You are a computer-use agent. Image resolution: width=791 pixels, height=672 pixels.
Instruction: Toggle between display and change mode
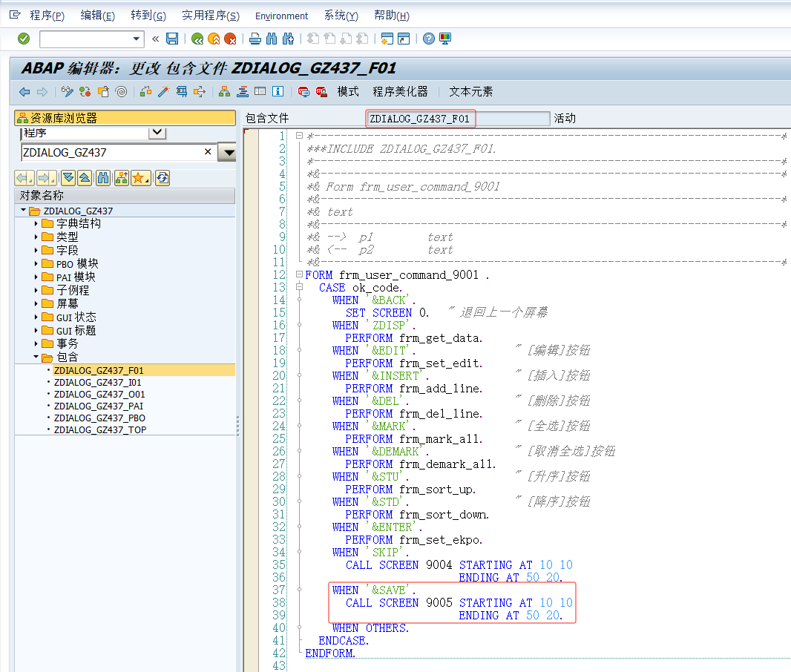pyautogui.click(x=66, y=91)
